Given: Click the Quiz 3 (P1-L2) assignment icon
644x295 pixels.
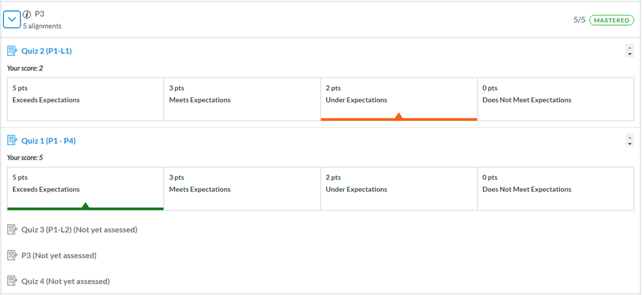Looking at the screenshot, I should (12, 230).
